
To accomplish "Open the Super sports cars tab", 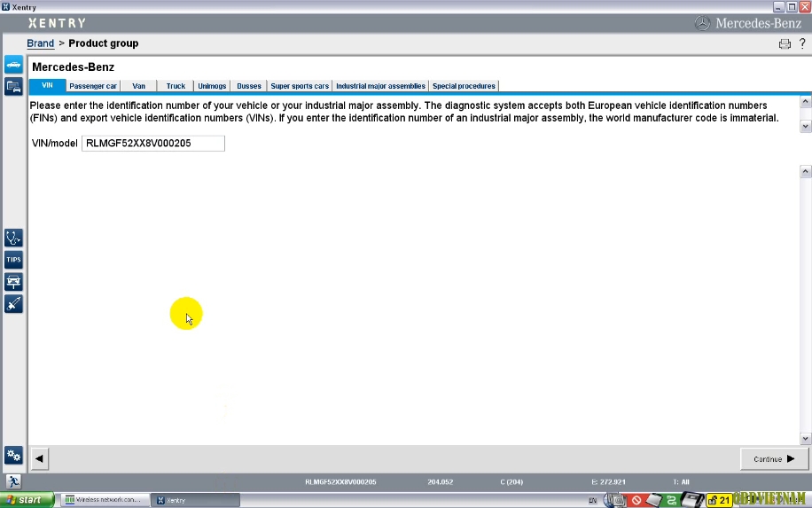I will (x=300, y=86).
